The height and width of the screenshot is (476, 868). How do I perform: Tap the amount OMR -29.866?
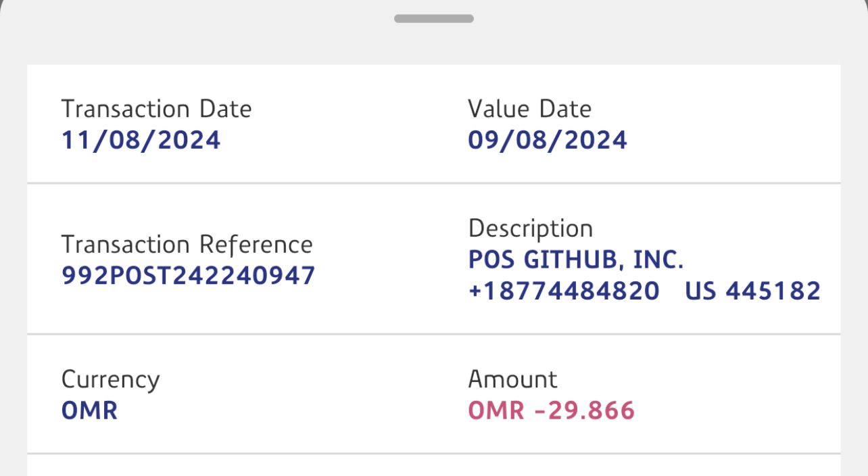point(551,411)
